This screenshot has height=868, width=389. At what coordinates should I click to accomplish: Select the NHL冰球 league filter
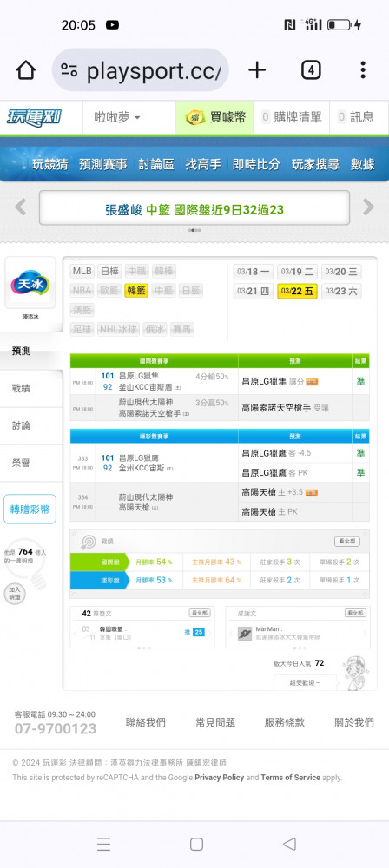(x=118, y=329)
